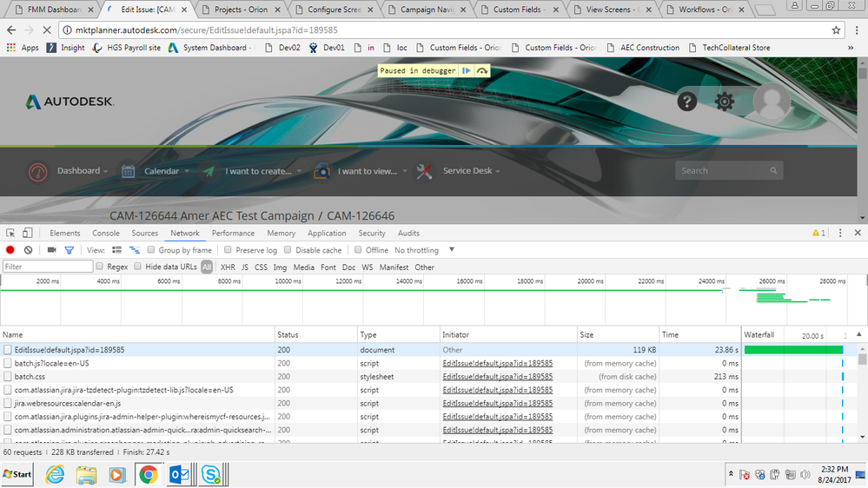Screen dimensions: 868x488
Task: Check Hide data URLs option
Action: click(x=137, y=266)
